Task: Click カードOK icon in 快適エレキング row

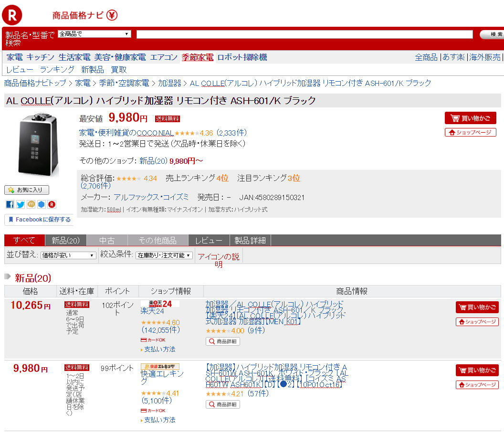Action: click(153, 411)
